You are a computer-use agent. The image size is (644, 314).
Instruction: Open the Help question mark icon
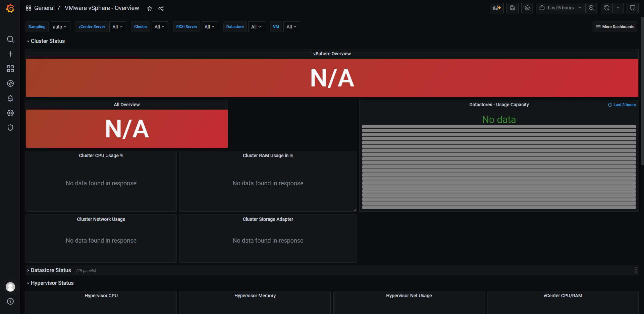pyautogui.click(x=10, y=301)
